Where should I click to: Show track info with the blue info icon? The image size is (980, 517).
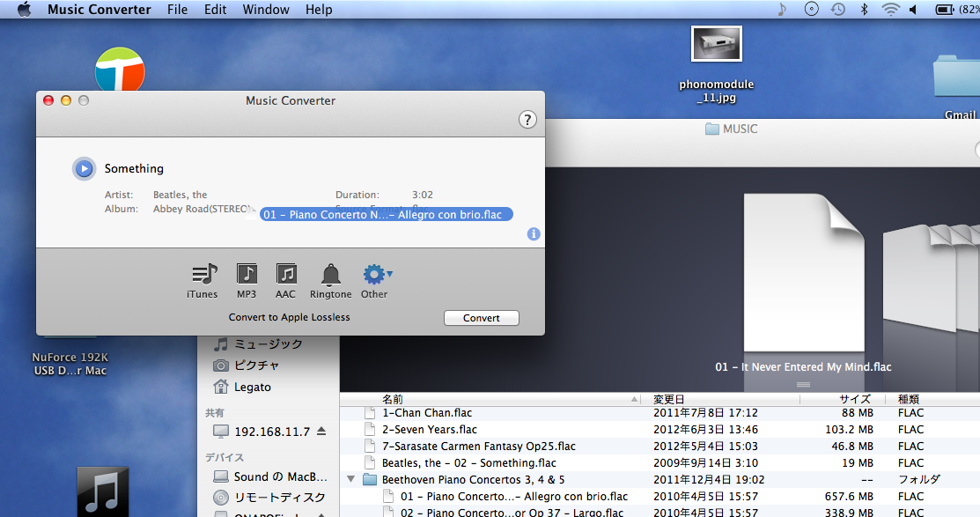coord(533,233)
